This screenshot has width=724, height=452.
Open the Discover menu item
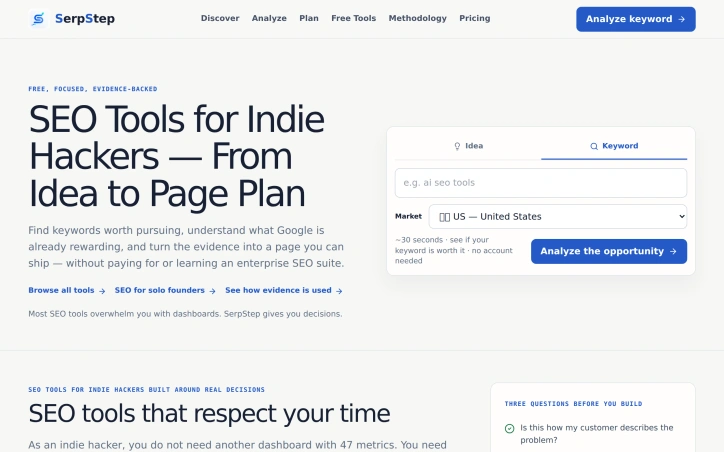(x=220, y=18)
